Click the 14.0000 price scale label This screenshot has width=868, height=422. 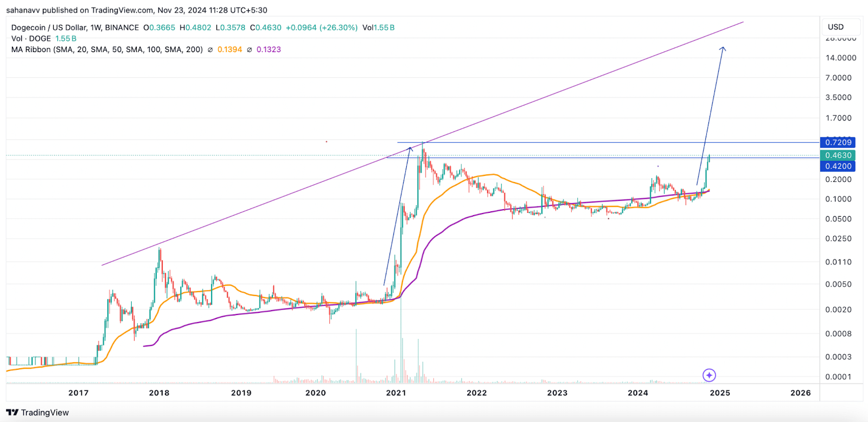click(x=840, y=58)
